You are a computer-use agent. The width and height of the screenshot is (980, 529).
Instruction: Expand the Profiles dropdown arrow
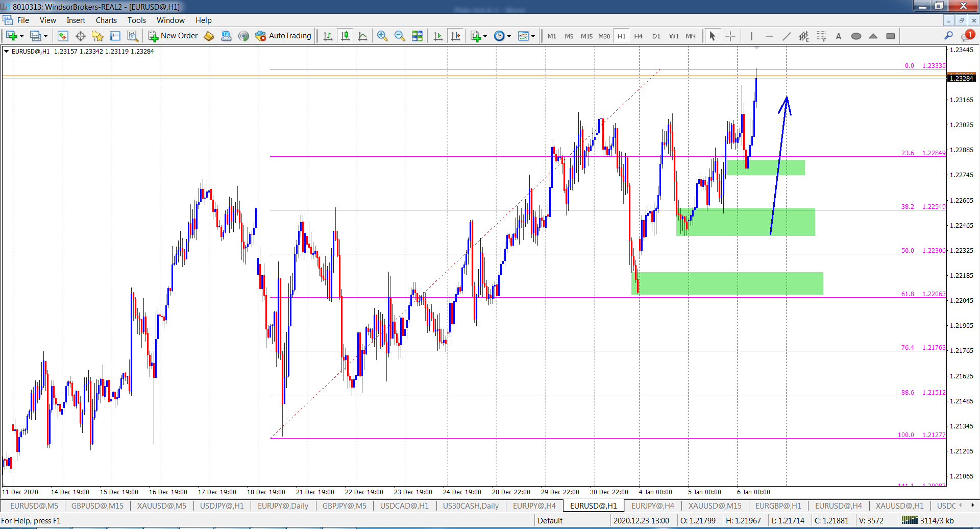[45, 36]
